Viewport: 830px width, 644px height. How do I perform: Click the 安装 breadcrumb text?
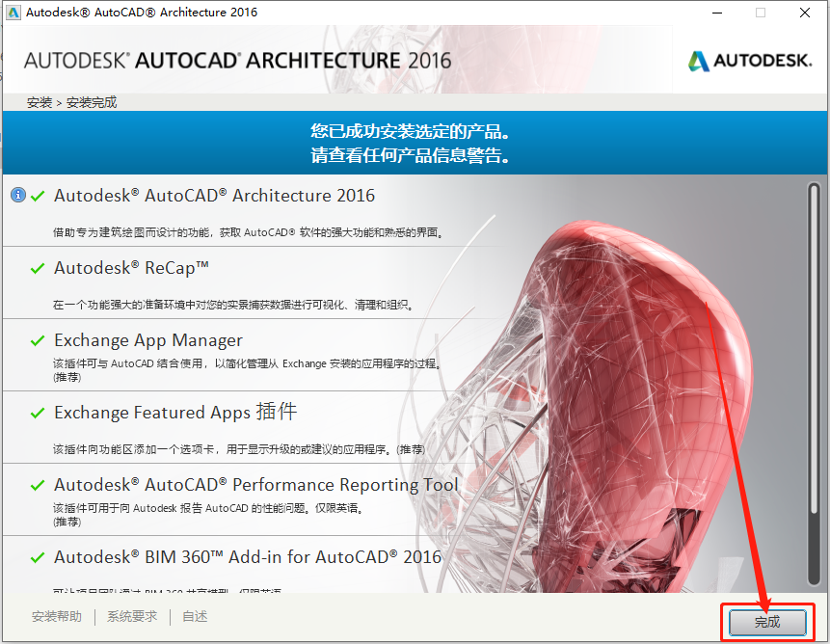(40, 102)
